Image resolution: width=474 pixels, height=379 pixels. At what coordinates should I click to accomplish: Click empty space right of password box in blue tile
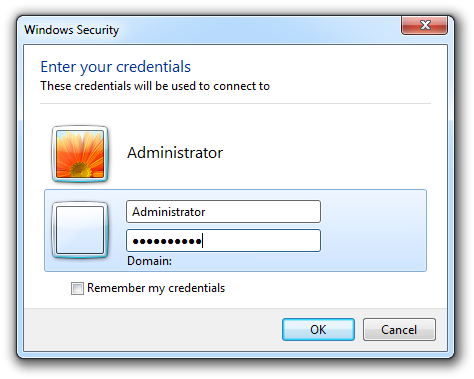coord(373,240)
